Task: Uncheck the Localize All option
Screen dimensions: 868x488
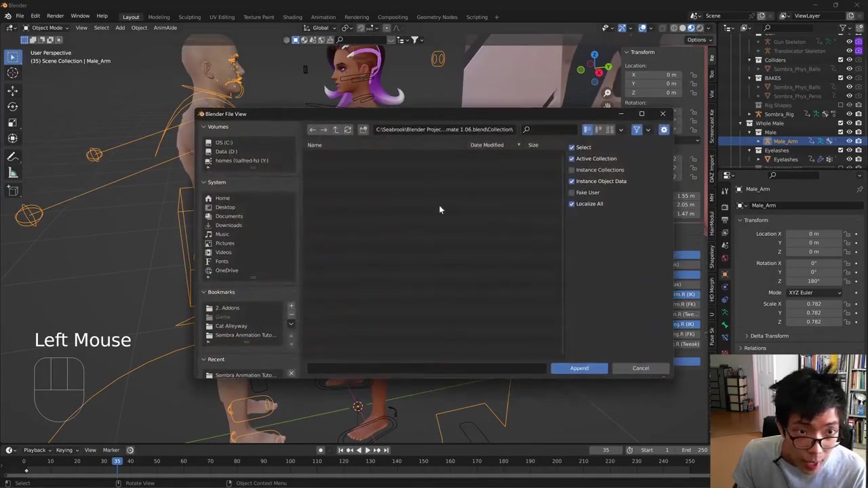Action: coord(572,204)
